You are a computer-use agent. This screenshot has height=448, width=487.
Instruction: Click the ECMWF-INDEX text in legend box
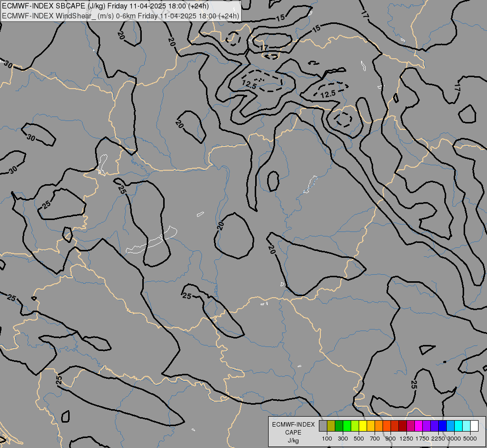(x=293, y=425)
